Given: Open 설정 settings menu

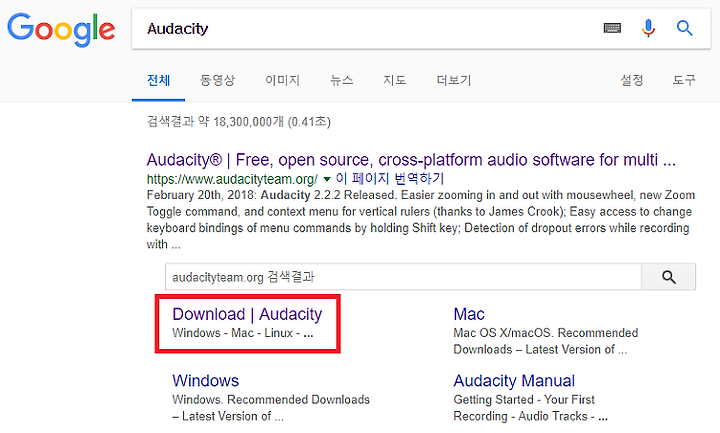Looking at the screenshot, I should [x=632, y=80].
